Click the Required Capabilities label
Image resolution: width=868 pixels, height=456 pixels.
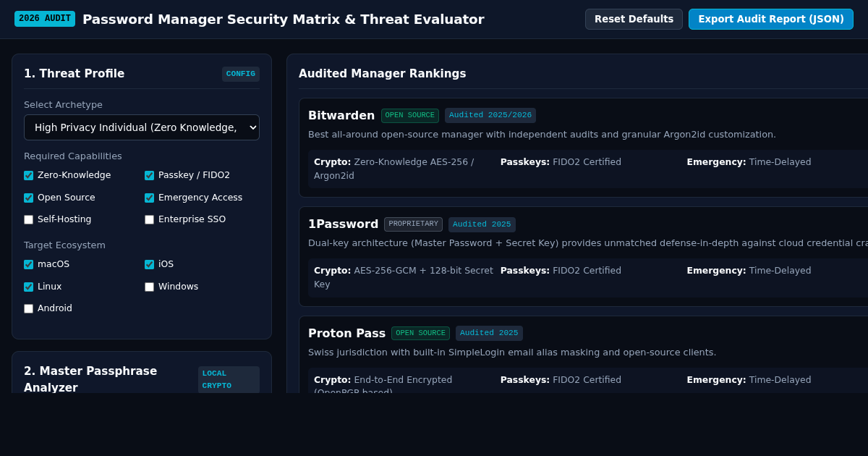pyautogui.click(x=73, y=156)
